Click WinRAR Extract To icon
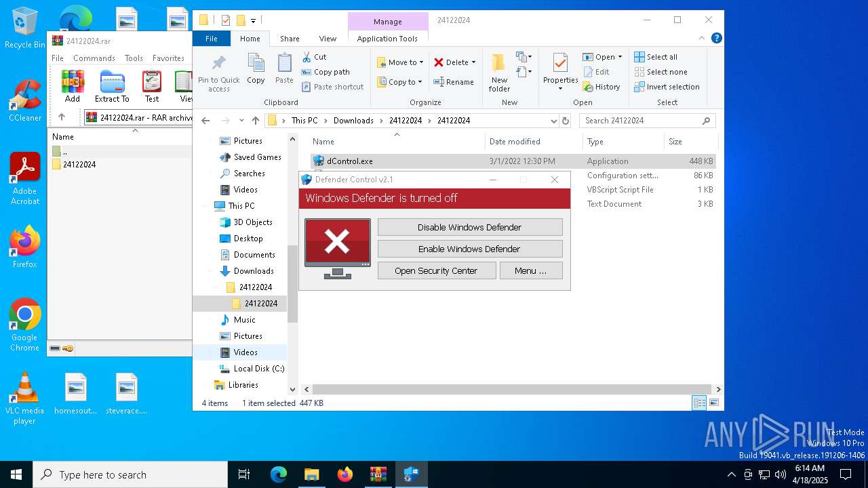This screenshot has width=868, height=488. pos(112,87)
